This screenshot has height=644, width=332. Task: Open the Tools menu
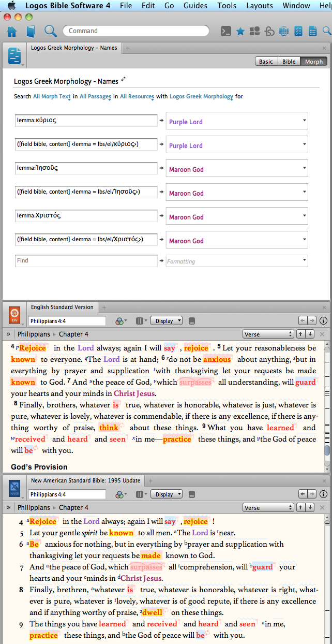227,6
